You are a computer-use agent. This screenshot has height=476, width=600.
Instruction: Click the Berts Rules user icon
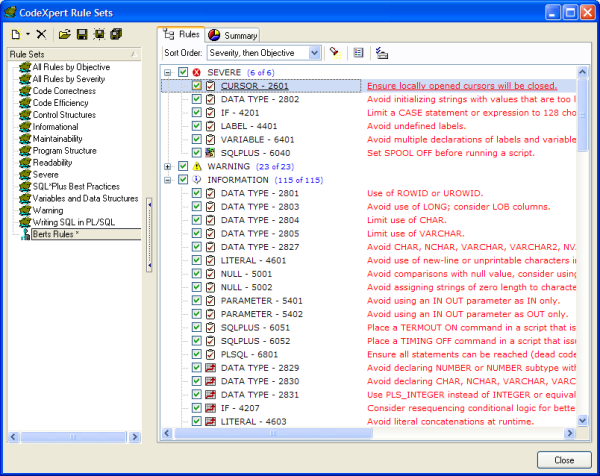(x=26, y=234)
